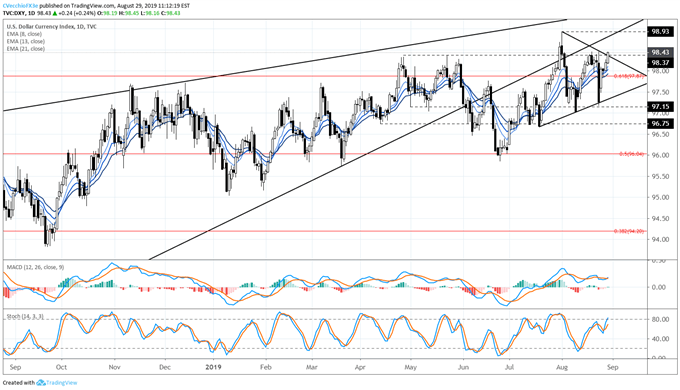680x390 pixels.
Task: Click the L:98.16 low value in header
Action: click(149, 13)
